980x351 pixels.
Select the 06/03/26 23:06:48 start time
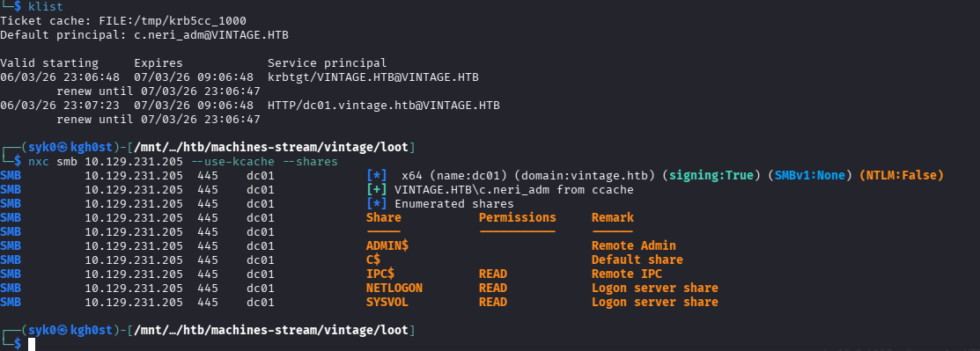click(60, 77)
